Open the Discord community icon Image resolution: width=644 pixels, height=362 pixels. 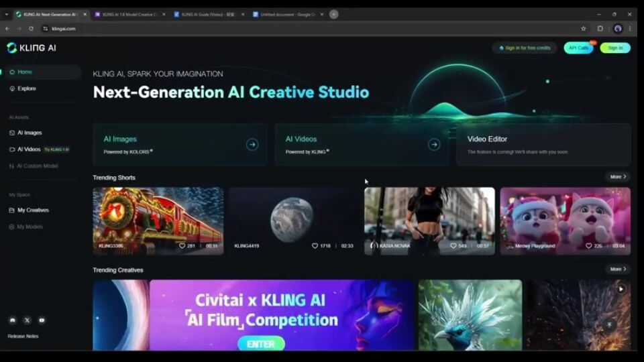(13, 320)
